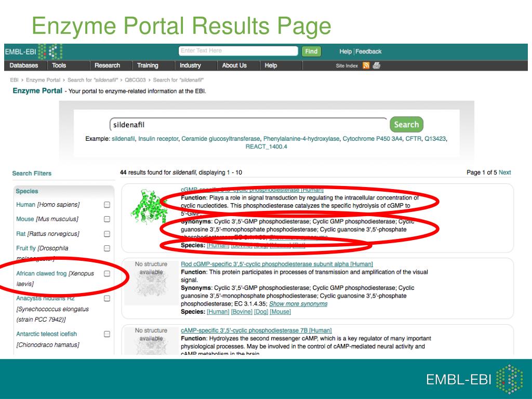Open the About Us menu

click(x=234, y=65)
